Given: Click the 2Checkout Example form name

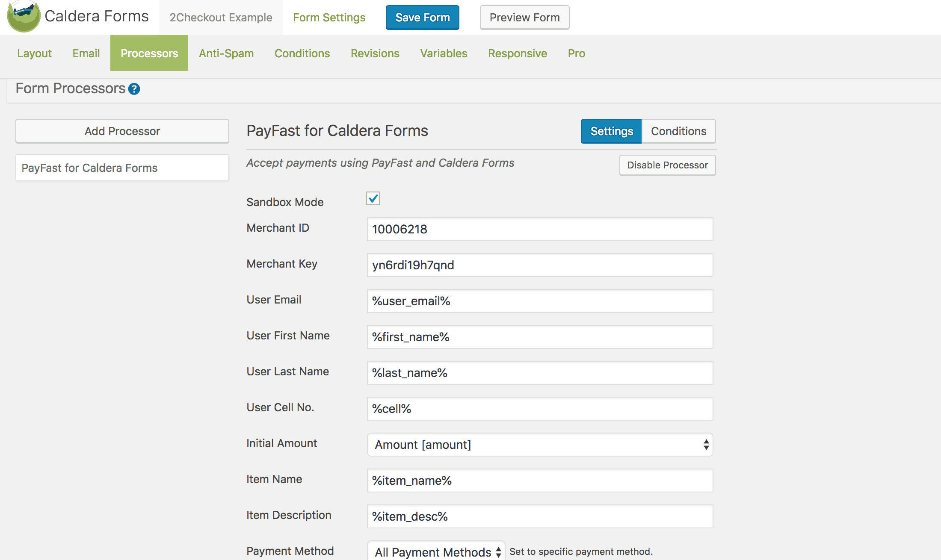Looking at the screenshot, I should pos(221,18).
